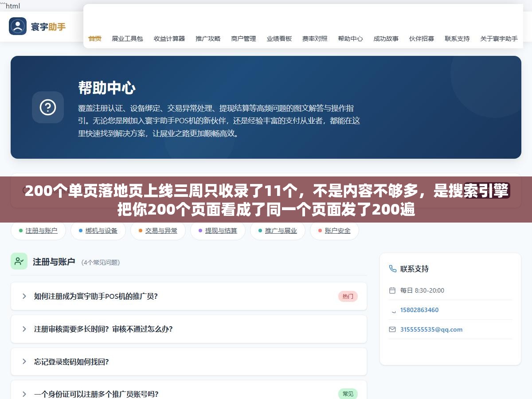Open 商户管理 navigation item
Image resolution: width=532 pixels, height=399 pixels.
click(243, 39)
